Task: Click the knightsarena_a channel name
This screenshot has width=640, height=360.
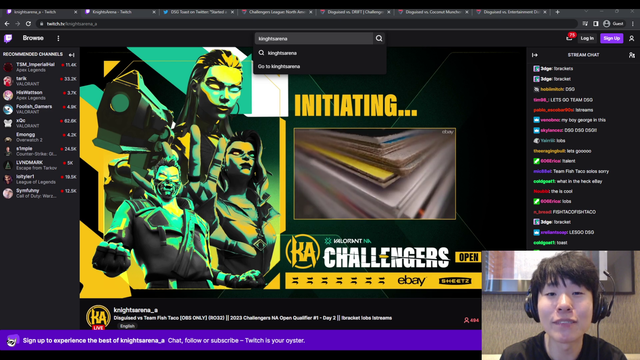Action: click(x=136, y=310)
